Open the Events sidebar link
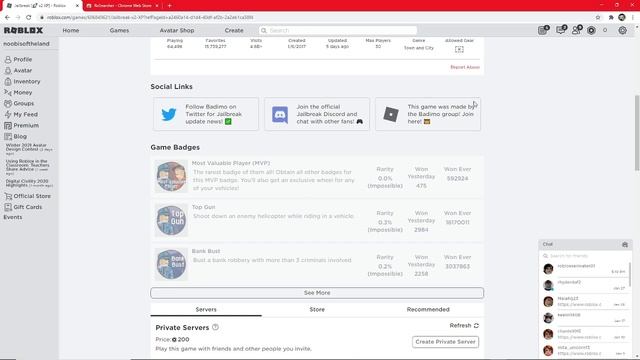 (x=13, y=217)
